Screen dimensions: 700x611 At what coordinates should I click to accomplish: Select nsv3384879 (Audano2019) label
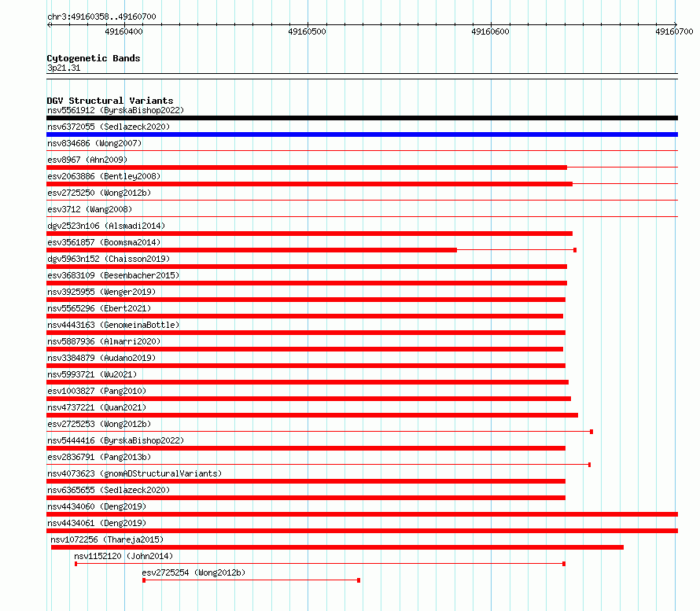coord(101,358)
